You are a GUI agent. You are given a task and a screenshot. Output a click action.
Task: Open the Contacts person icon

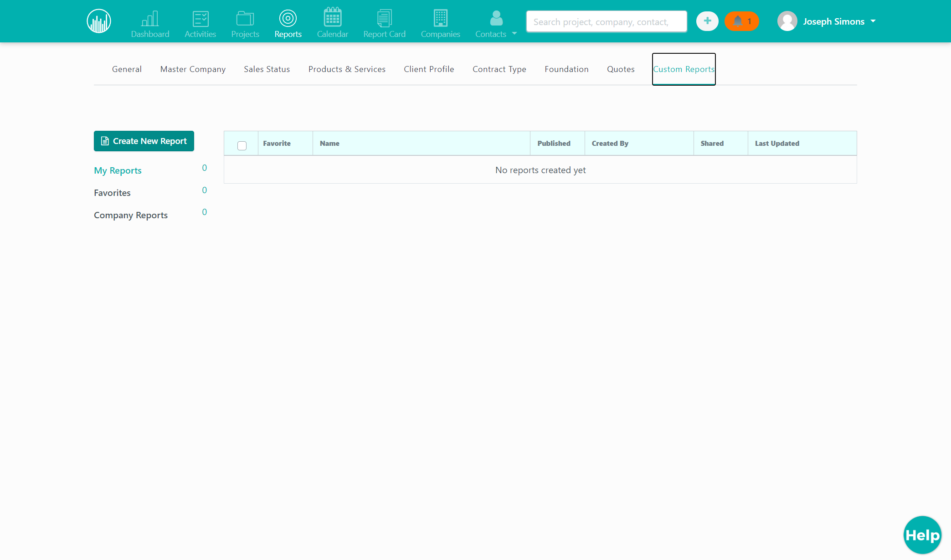(496, 18)
